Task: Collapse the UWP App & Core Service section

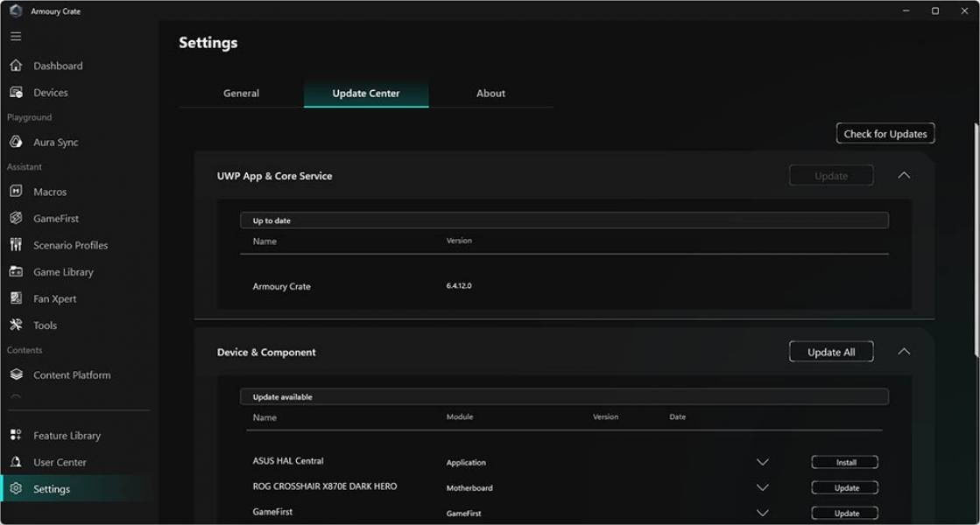Action: [904, 175]
